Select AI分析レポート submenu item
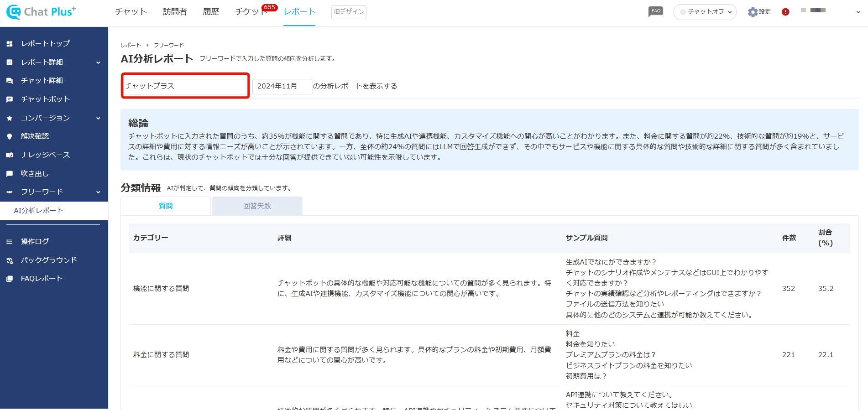Viewport: 868px width, 410px height. point(54,211)
